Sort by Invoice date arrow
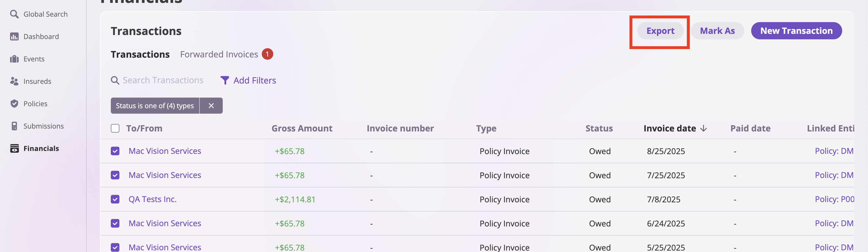 (x=703, y=128)
